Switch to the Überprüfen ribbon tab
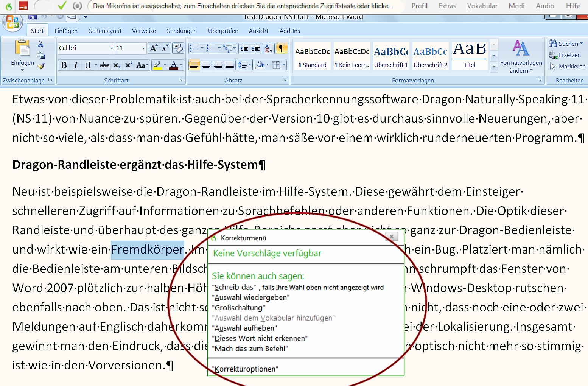This screenshot has width=588, height=386. tap(223, 31)
